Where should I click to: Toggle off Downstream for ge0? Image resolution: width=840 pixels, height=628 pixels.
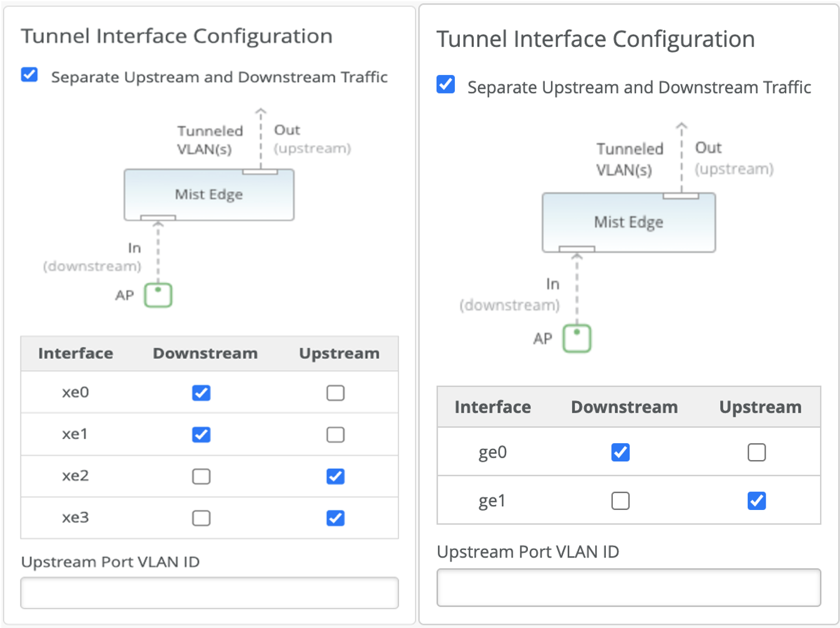click(620, 452)
